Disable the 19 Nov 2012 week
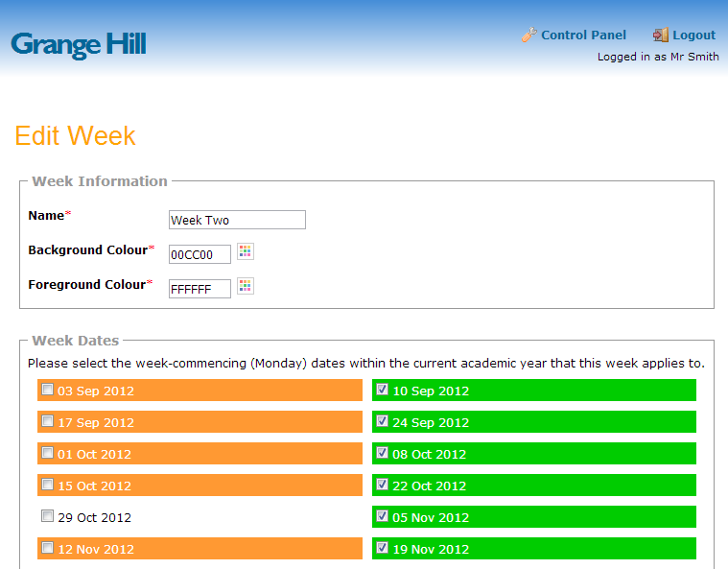This screenshot has height=569, width=728. coord(383,548)
